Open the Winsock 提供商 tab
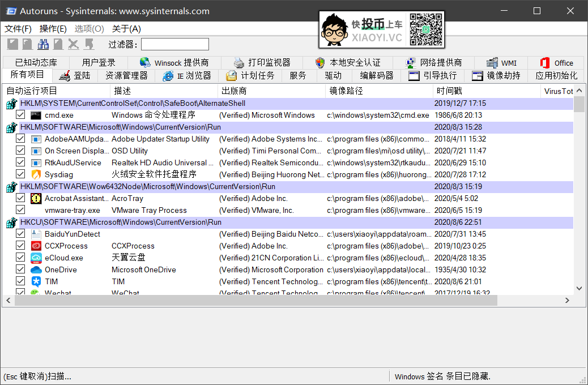Image resolution: width=588 pixels, height=385 pixels. pyautogui.click(x=174, y=63)
